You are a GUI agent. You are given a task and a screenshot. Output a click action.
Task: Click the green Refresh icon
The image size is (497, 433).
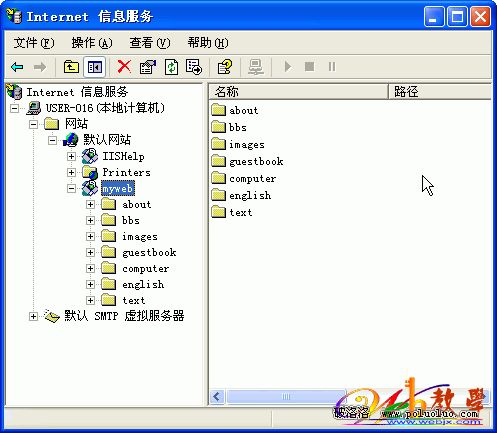click(x=171, y=67)
